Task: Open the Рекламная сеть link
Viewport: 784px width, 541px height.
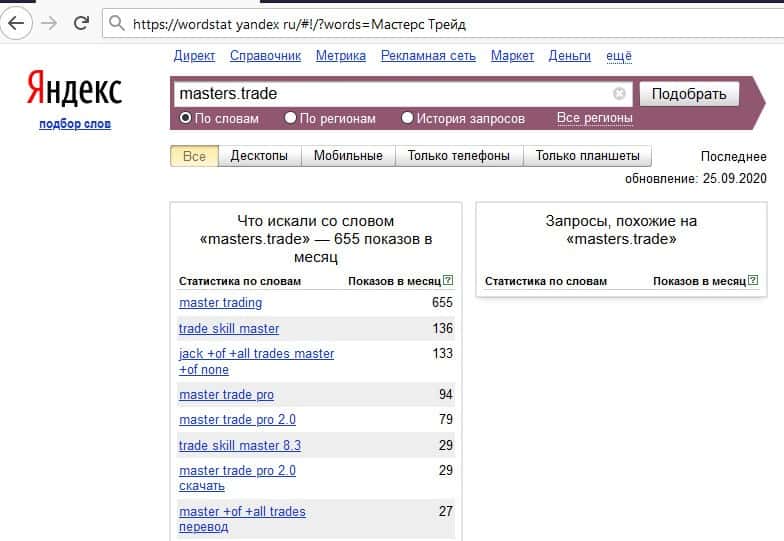Action: pyautogui.click(x=428, y=56)
